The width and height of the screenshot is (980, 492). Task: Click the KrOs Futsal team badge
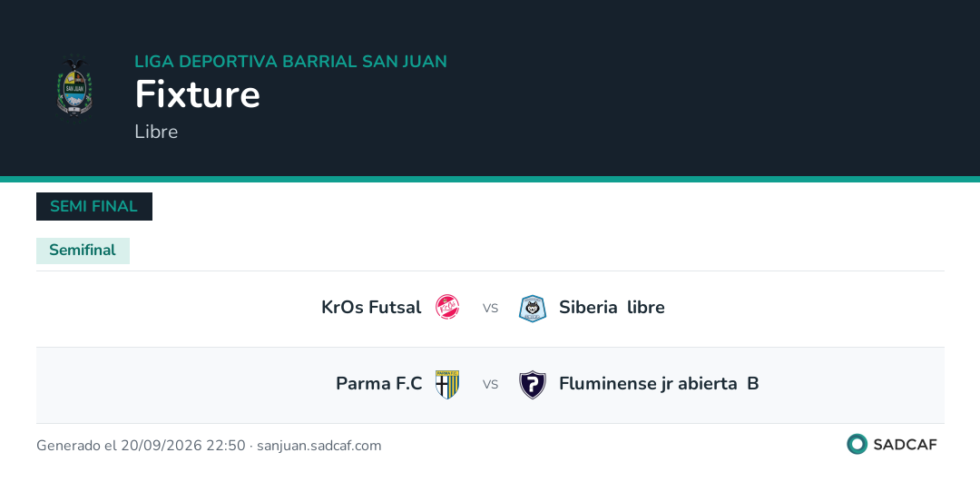pos(447,308)
